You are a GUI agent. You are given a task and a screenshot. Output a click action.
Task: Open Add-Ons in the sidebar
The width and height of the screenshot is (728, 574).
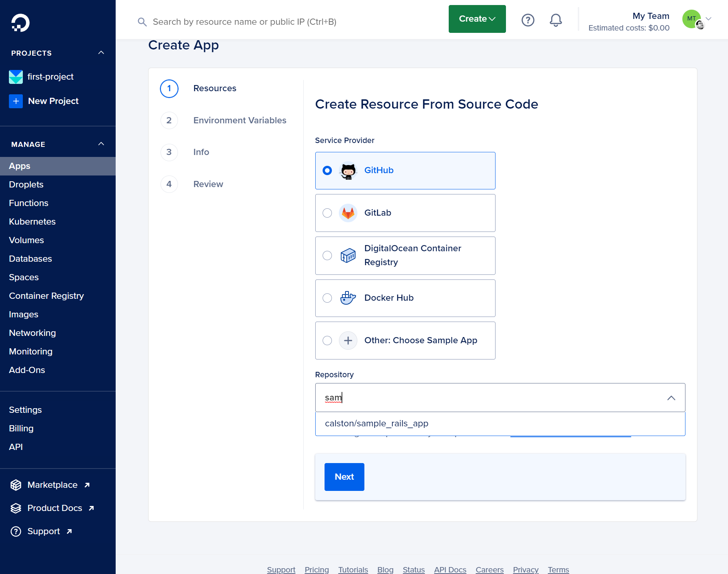click(x=58, y=370)
